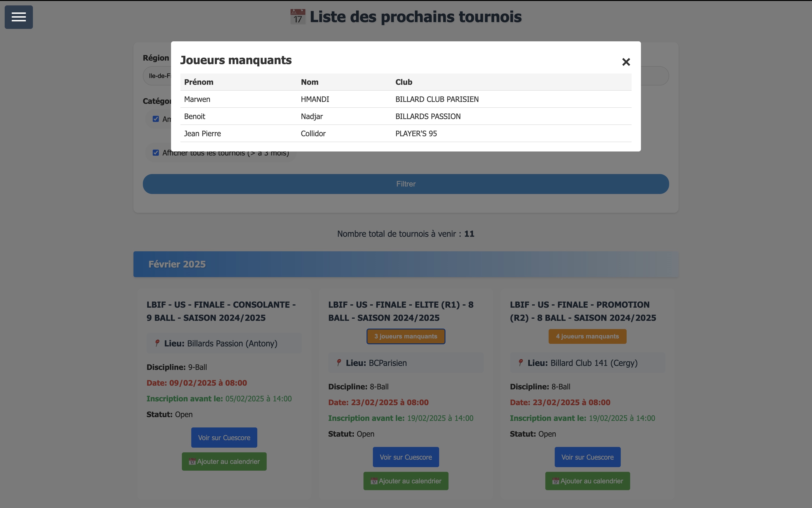Close the Joueurs manquants dialog
Screen dimensions: 812x508
click(x=626, y=62)
